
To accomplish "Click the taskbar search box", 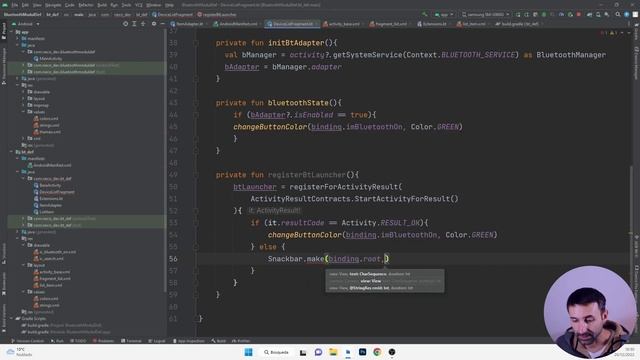I will [x=277, y=352].
